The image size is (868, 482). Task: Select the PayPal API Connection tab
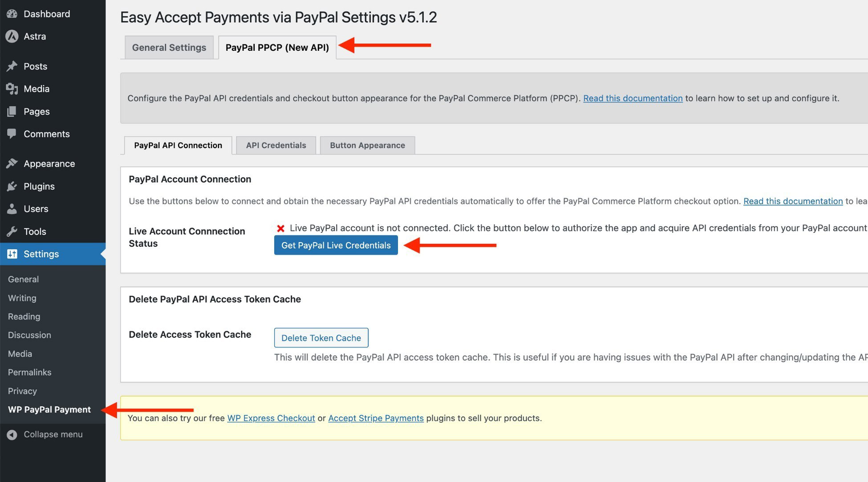coord(178,145)
